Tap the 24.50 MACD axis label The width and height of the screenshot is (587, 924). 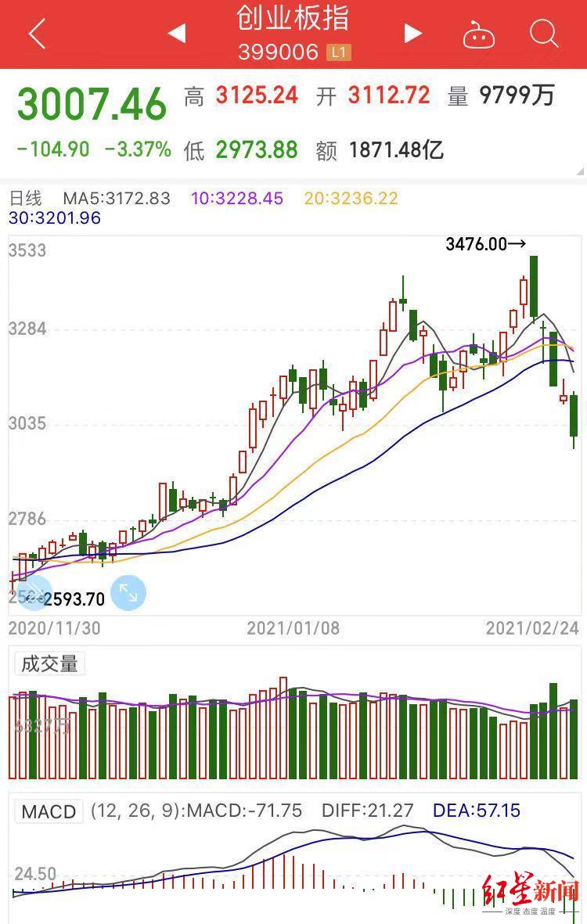pos(35,873)
